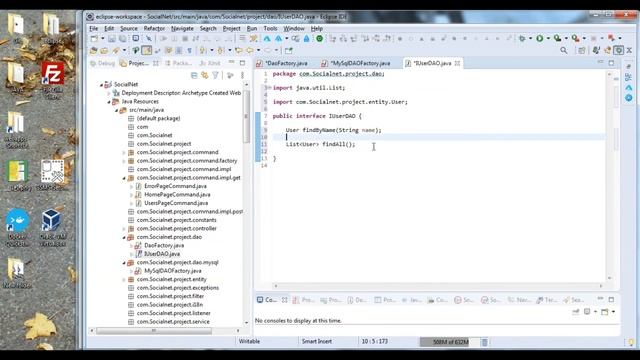Click the Toggle Block Selection icon
This screenshot has height=360, width=640.
[179, 50]
